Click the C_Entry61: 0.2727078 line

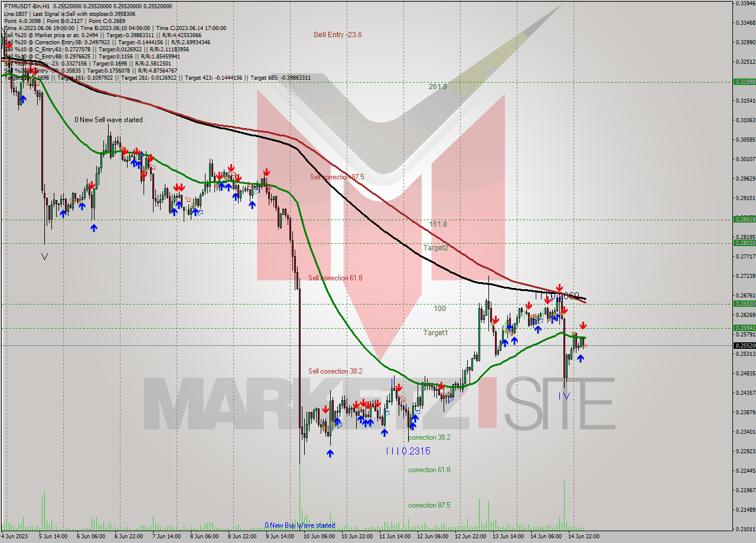(96, 49)
